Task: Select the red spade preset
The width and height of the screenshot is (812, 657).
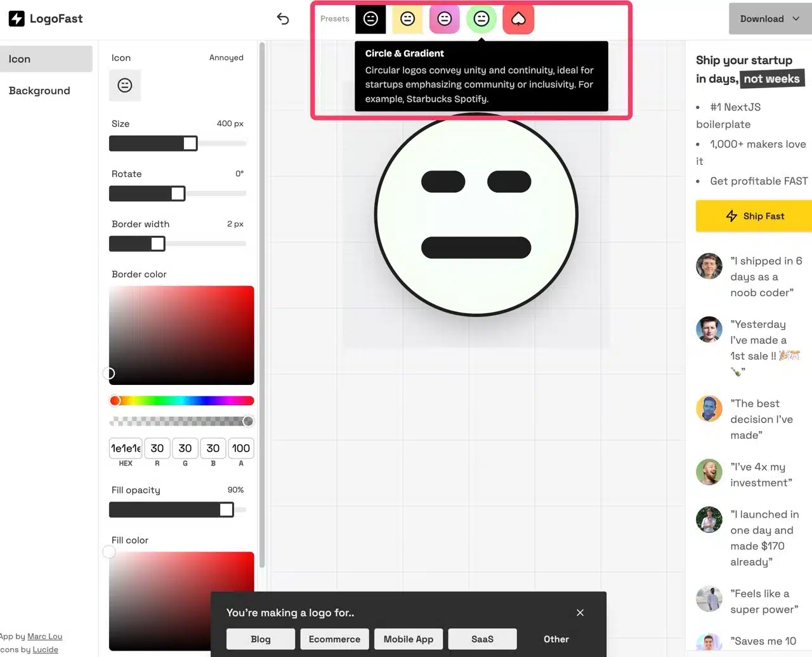Action: coord(518,19)
